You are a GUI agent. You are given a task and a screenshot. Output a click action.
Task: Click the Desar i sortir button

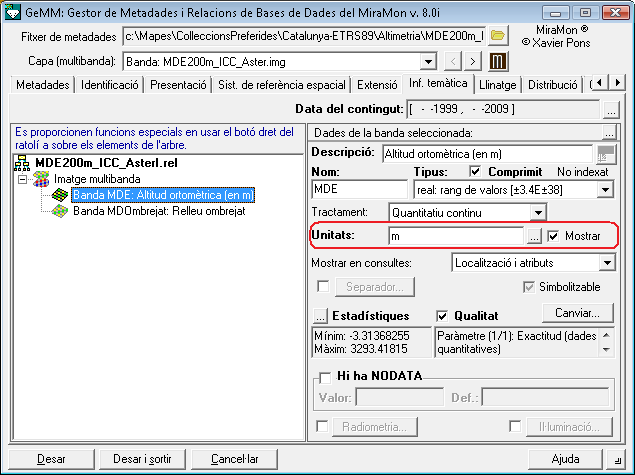[x=142, y=459]
